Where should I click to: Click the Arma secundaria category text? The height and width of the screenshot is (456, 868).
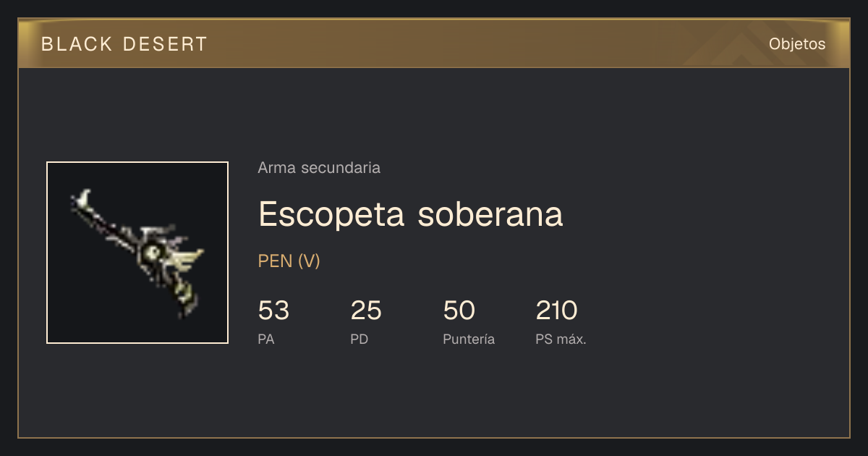[319, 168]
